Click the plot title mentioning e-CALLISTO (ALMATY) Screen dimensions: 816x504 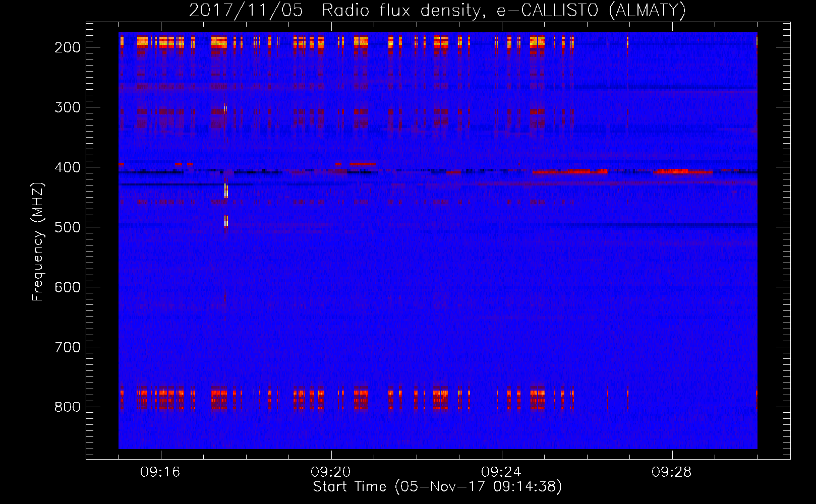[x=438, y=10]
